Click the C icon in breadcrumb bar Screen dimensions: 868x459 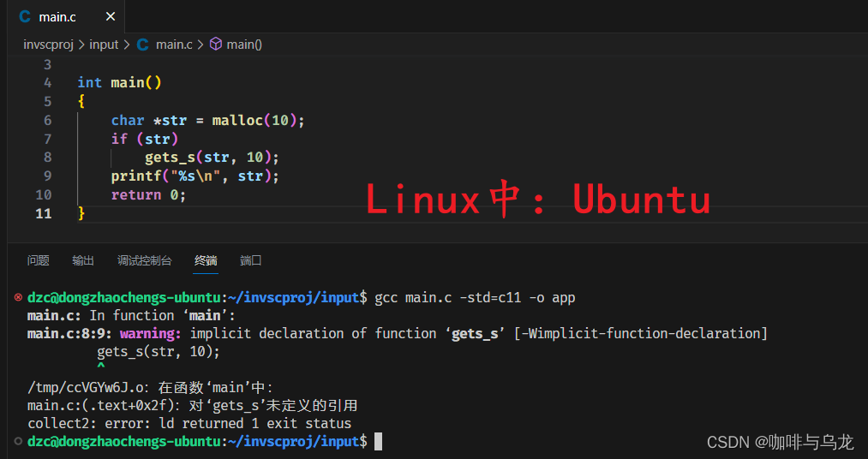click(143, 45)
